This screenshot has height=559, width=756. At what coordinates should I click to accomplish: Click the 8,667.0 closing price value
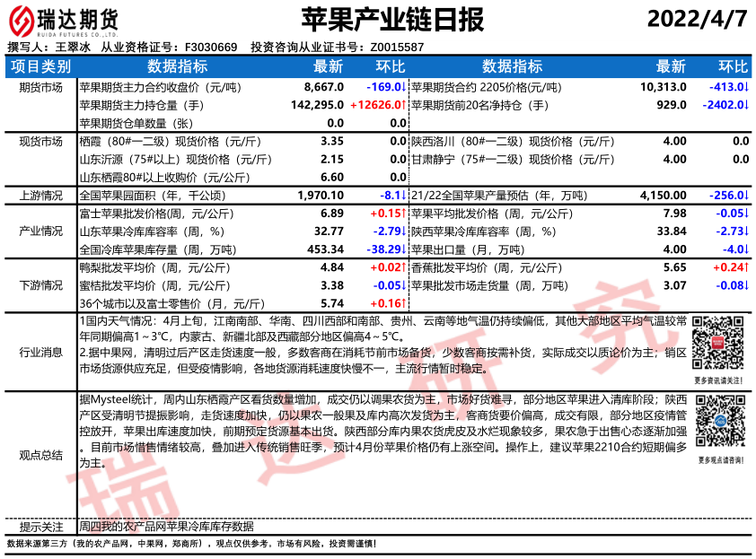[324, 88]
